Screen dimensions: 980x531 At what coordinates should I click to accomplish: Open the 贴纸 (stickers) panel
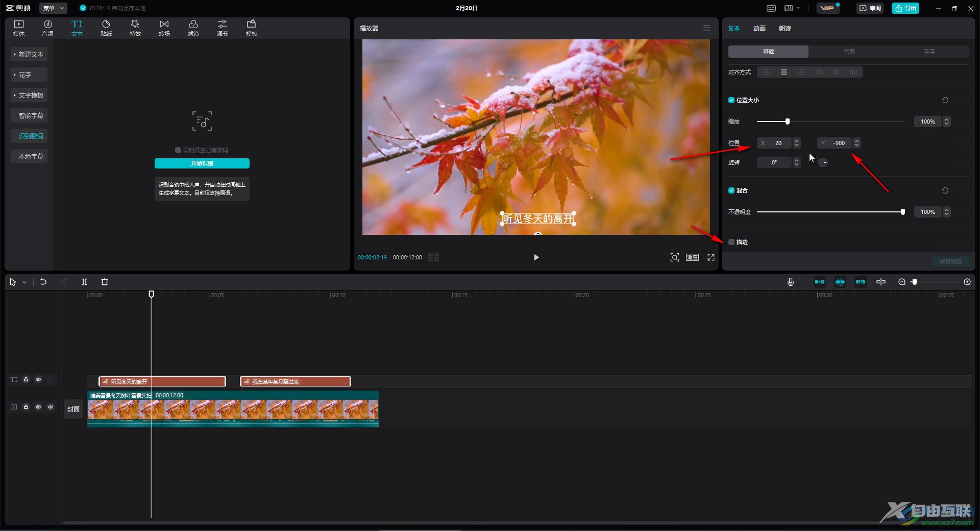coord(106,28)
